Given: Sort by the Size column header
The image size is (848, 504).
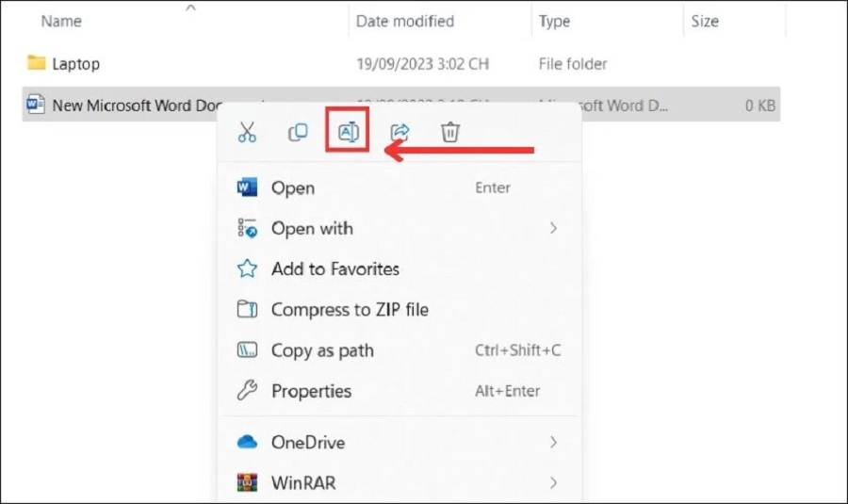Looking at the screenshot, I should click(705, 21).
